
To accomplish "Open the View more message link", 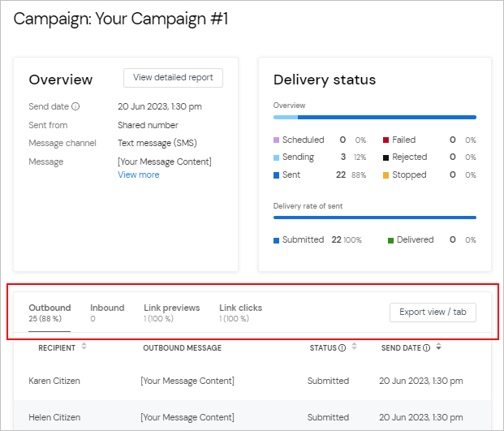I will (139, 175).
